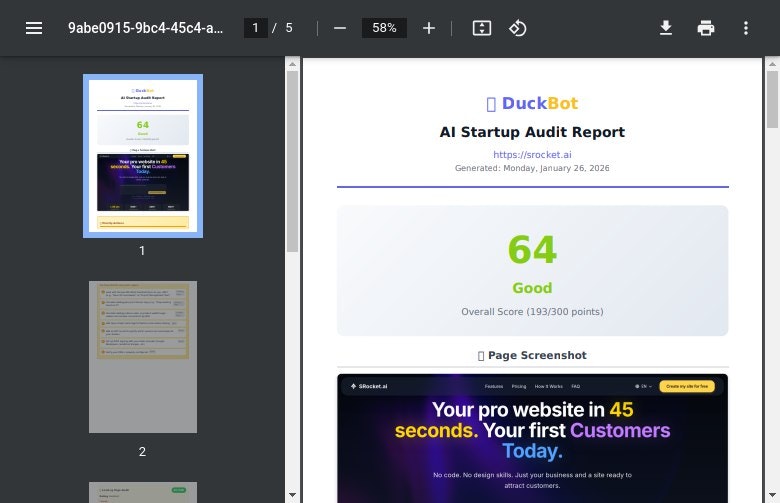Click the fit to page icon
Image resolution: width=780 pixels, height=503 pixels.
click(482, 28)
